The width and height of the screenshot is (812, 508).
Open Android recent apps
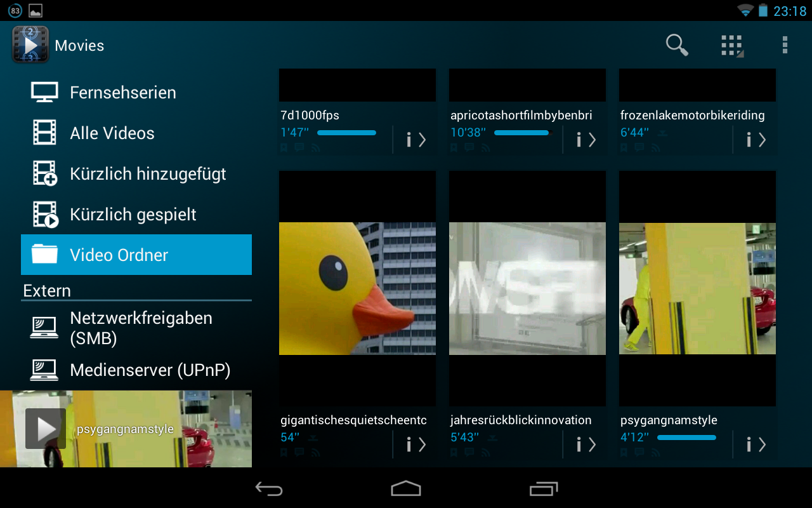coord(543,488)
